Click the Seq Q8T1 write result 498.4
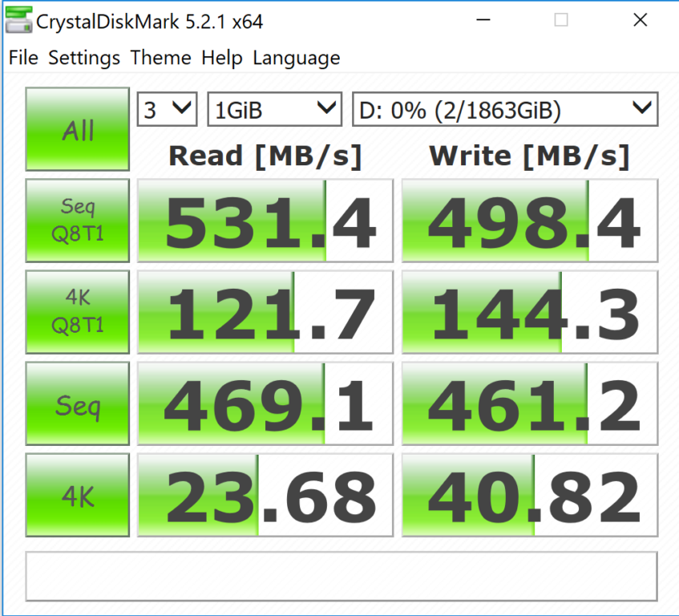 530,221
